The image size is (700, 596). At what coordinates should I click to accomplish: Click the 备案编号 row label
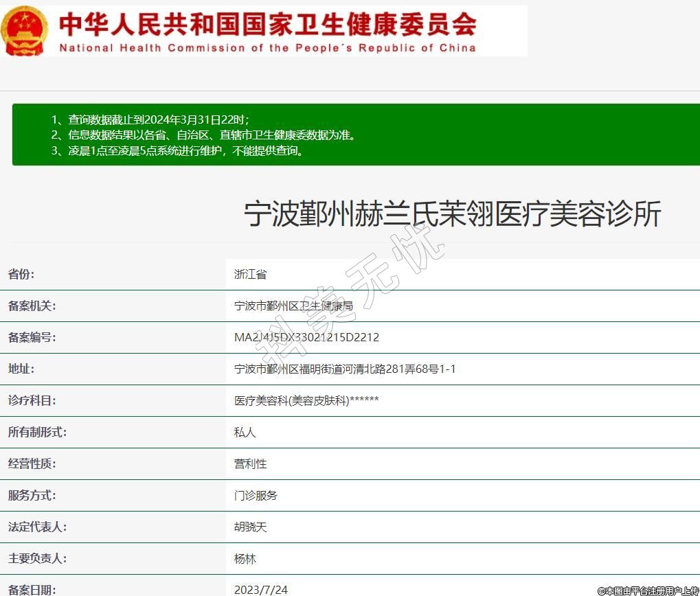[x=32, y=337]
